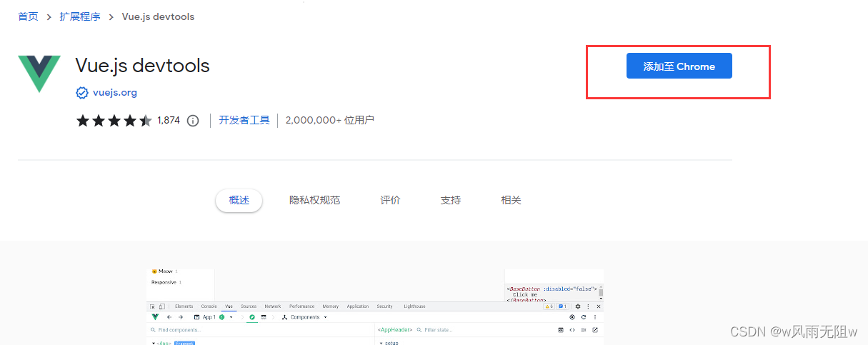Switch to the 概述 tab
Image resolution: width=868 pixels, height=345 pixels.
[239, 201]
